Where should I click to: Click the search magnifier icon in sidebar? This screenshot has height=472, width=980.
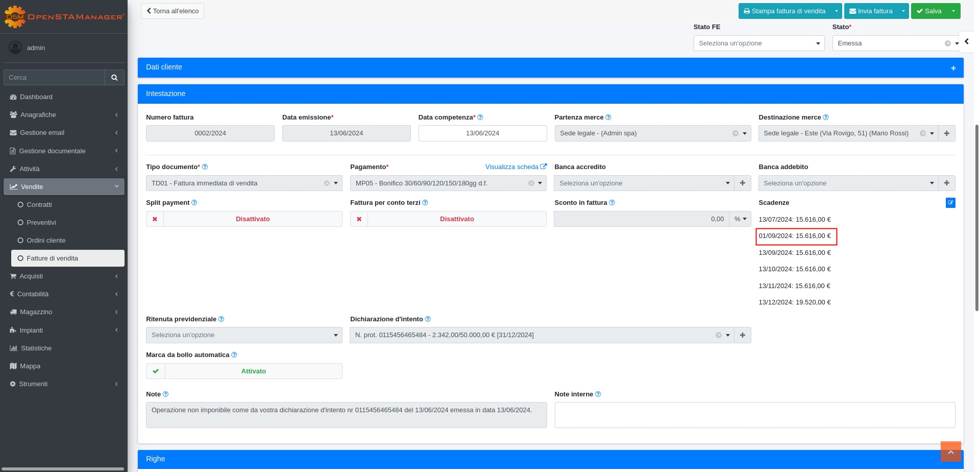coord(114,78)
